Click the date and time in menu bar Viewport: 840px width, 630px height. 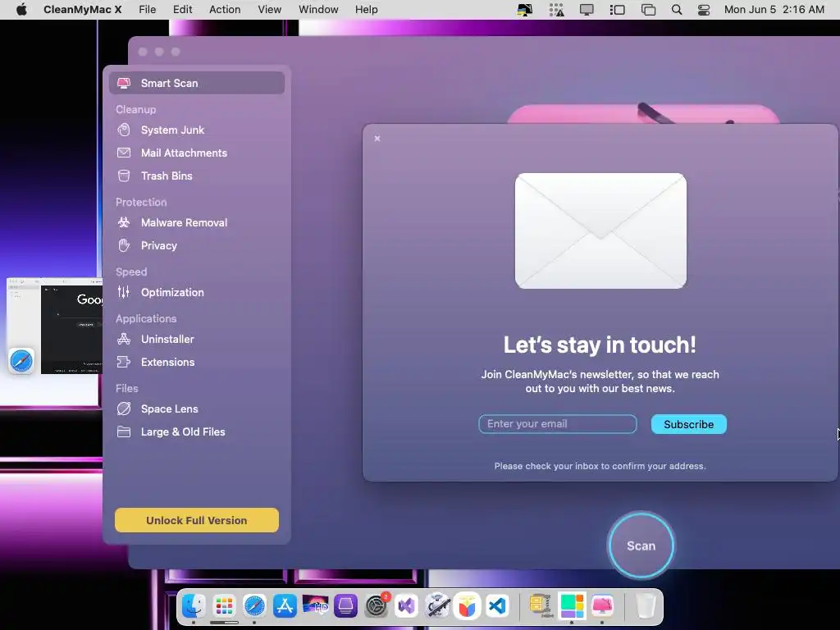point(774,10)
